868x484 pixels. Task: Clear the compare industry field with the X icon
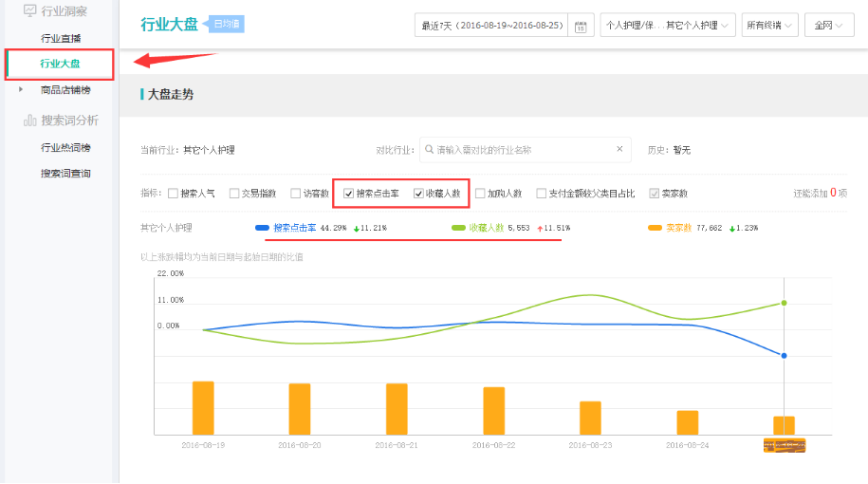[x=619, y=149]
